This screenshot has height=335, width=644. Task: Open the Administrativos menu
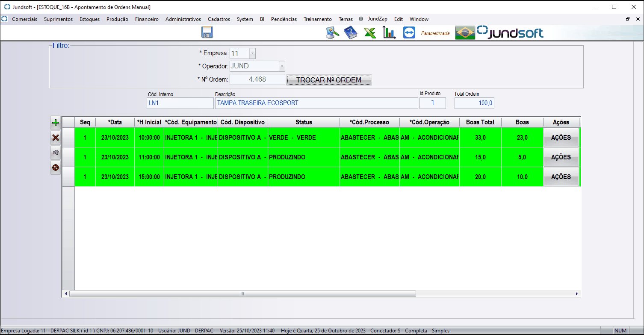tap(183, 19)
